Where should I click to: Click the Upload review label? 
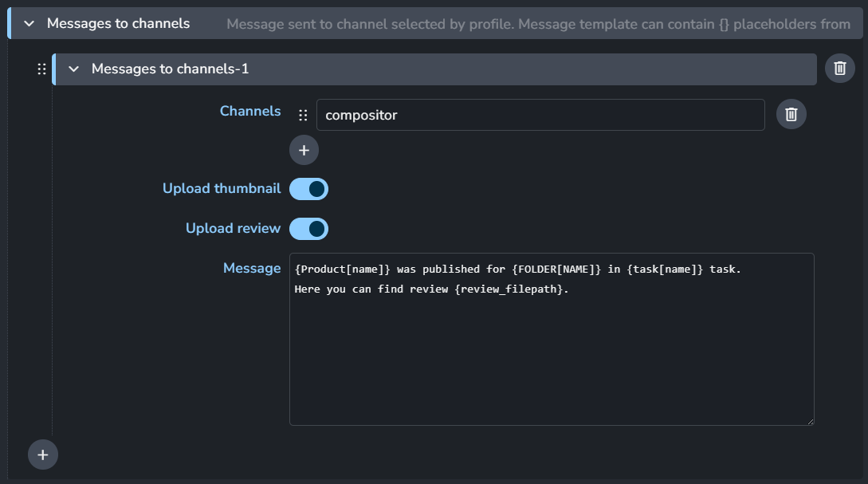(x=233, y=229)
